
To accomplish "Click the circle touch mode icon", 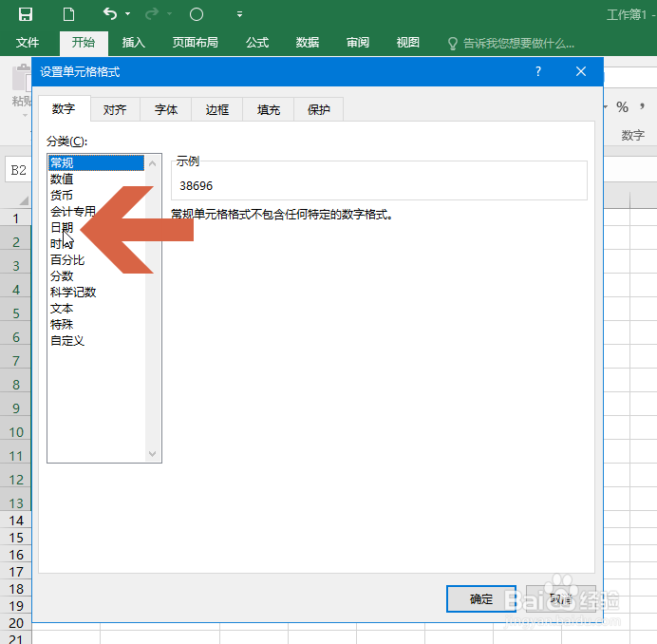I will pos(197,14).
